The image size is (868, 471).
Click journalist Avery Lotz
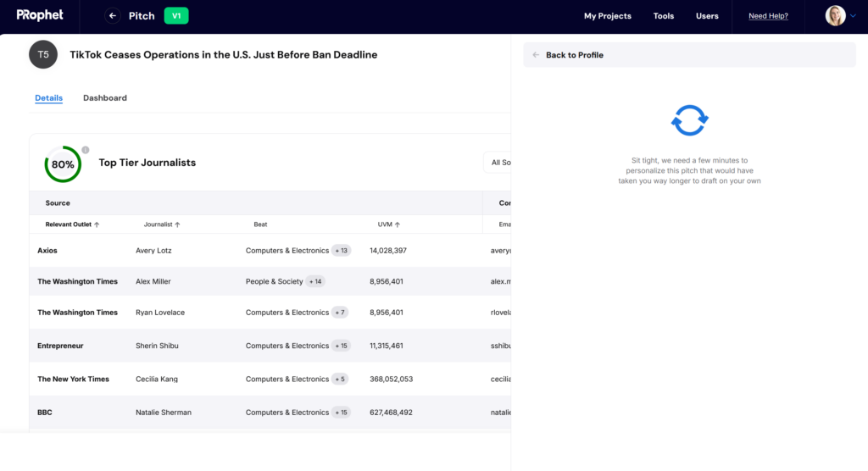153,250
